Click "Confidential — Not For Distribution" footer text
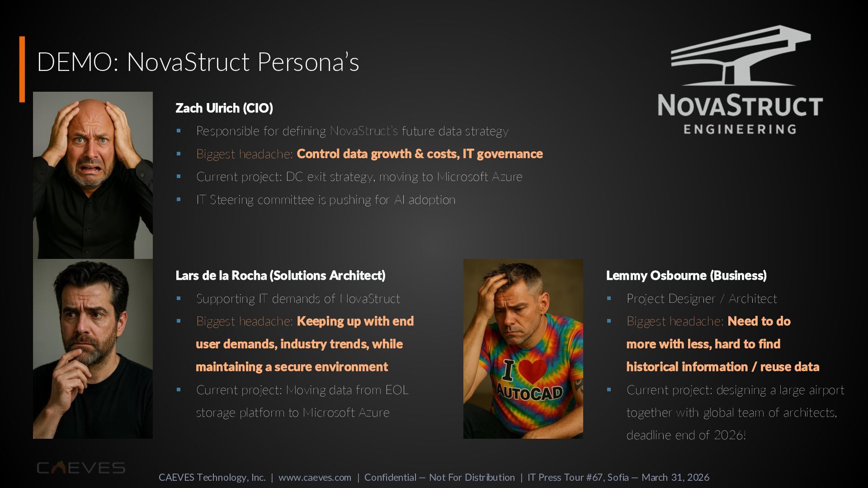The image size is (868, 488). tap(439, 478)
